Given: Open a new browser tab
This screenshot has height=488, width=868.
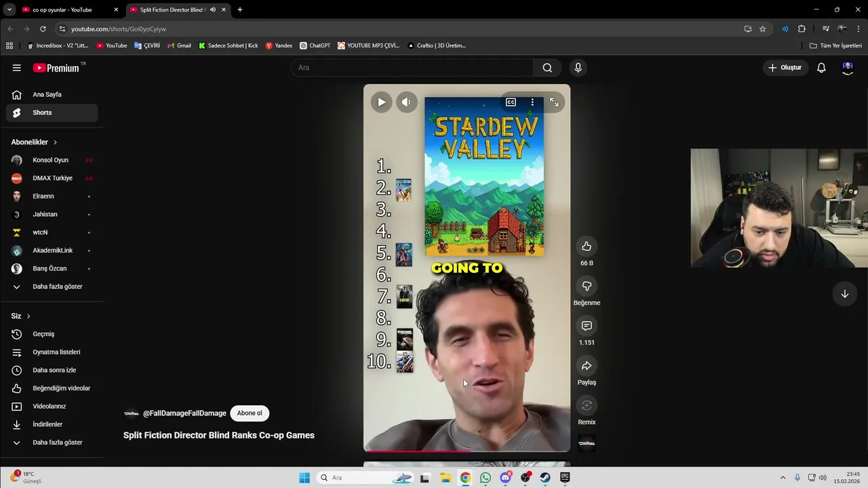Looking at the screenshot, I should pos(239,9).
